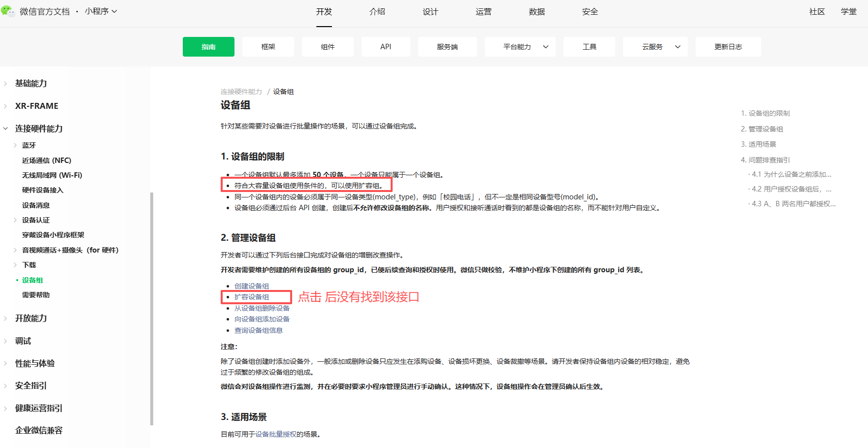
Task: Expand the 调试 sidebar section
Action: (5, 341)
